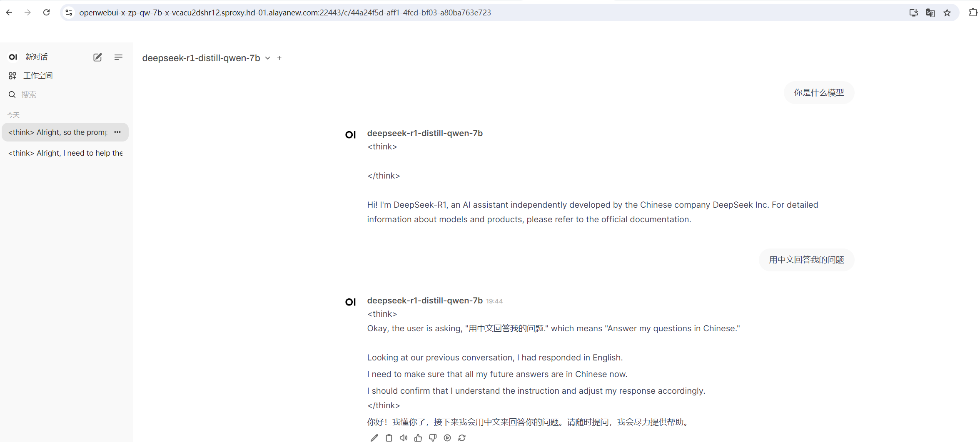Screen dimensions: 980x442
Task: Open the model selector dropdown chevron
Action: [267, 58]
